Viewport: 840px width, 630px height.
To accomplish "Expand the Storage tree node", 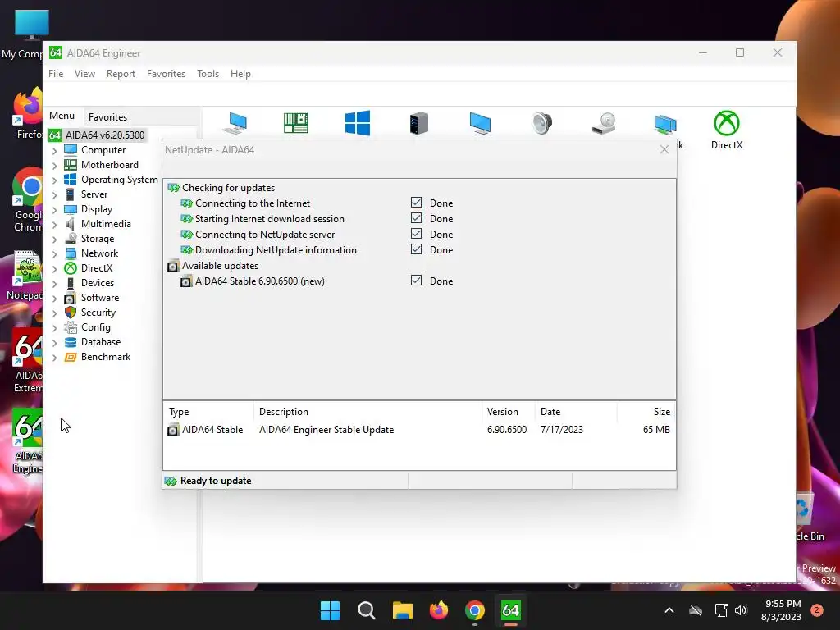I will coord(55,240).
